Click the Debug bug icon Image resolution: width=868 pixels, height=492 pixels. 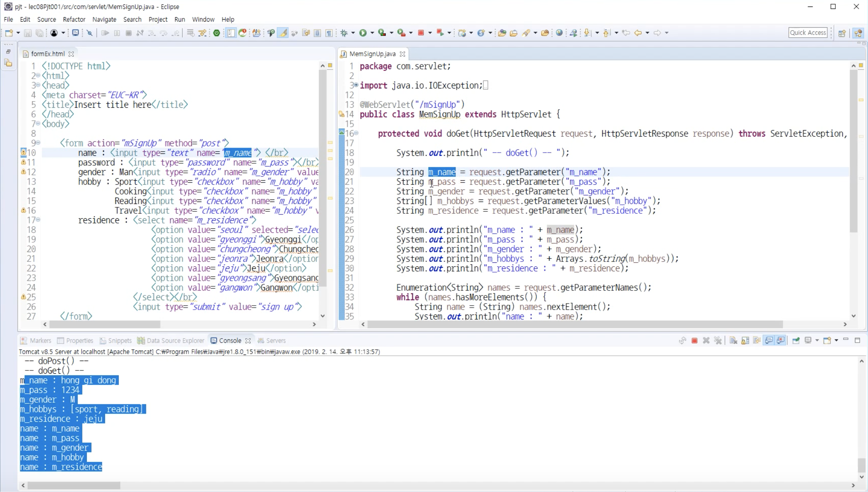[344, 33]
